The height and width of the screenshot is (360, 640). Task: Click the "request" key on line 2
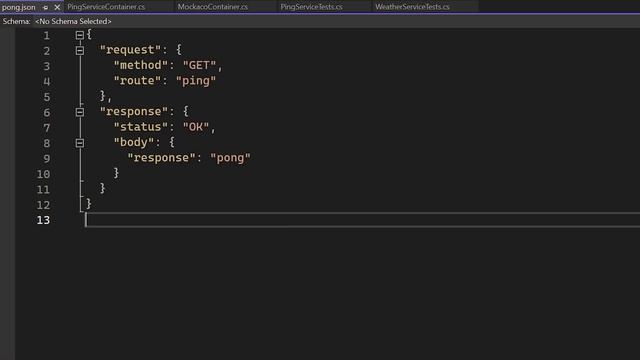[x=131, y=50]
